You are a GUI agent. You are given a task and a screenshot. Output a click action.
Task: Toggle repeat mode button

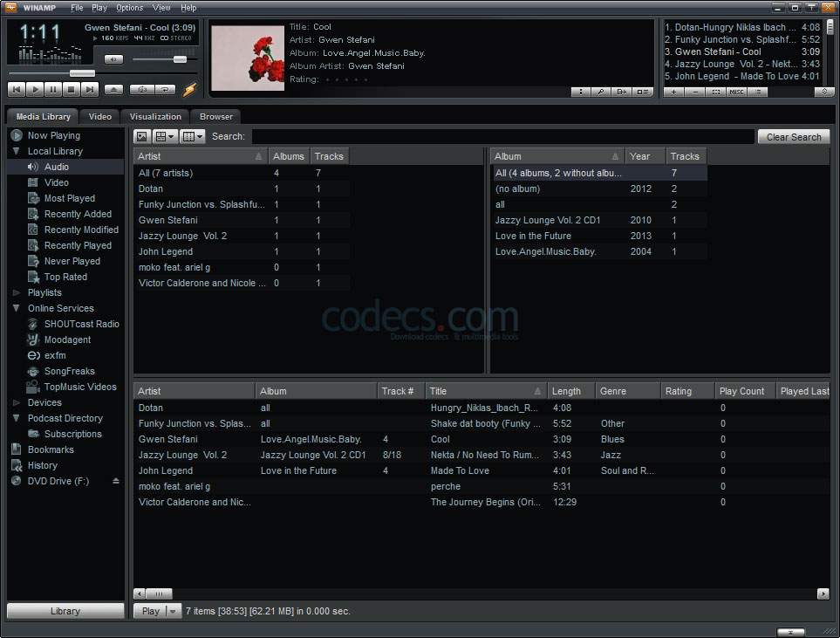[x=165, y=90]
